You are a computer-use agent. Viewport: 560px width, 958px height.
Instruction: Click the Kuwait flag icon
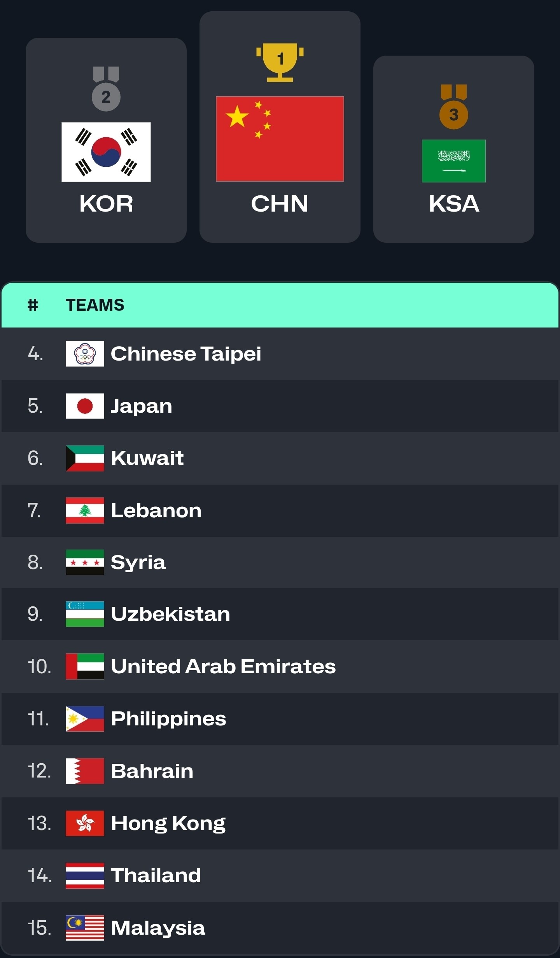(x=85, y=458)
